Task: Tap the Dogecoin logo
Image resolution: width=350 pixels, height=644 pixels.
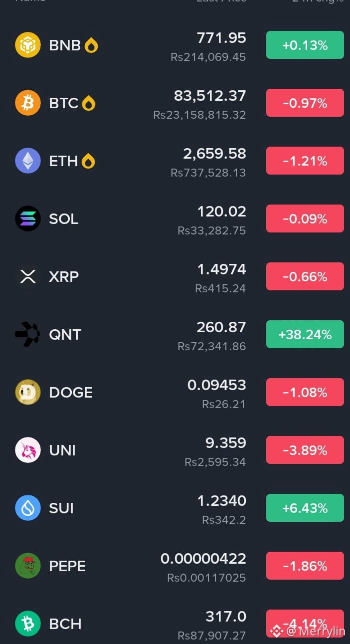Action: coord(27,392)
